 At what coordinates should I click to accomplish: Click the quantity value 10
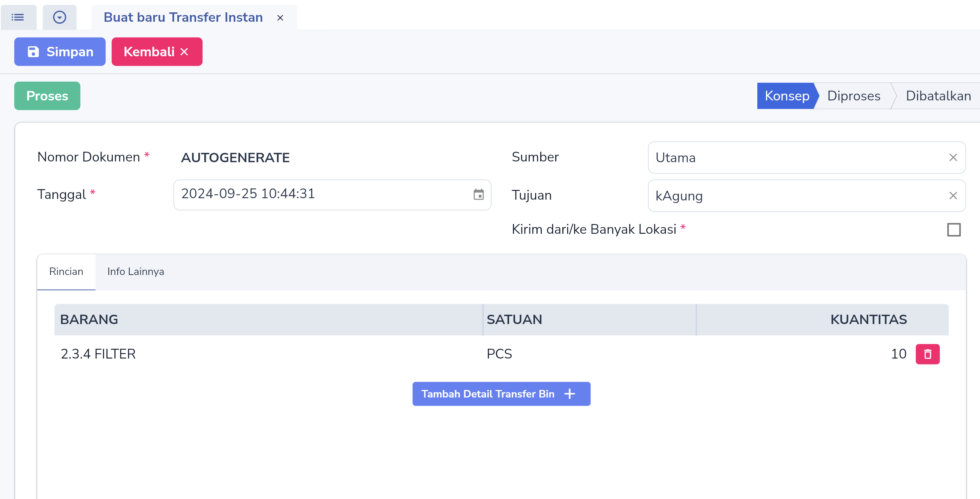click(x=899, y=354)
